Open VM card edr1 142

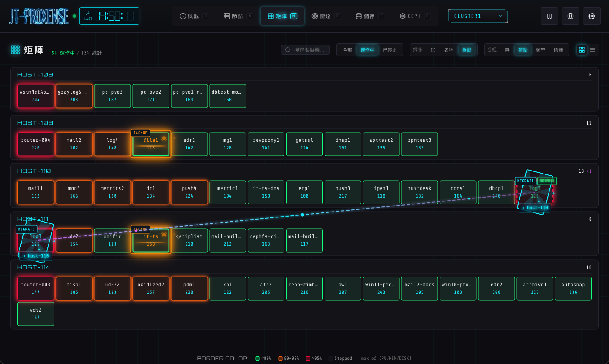[189, 144]
